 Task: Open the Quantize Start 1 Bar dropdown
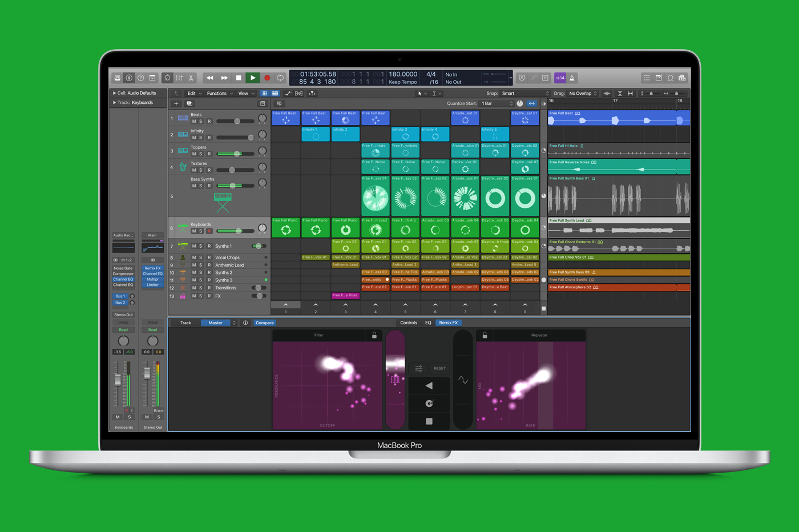point(497,103)
